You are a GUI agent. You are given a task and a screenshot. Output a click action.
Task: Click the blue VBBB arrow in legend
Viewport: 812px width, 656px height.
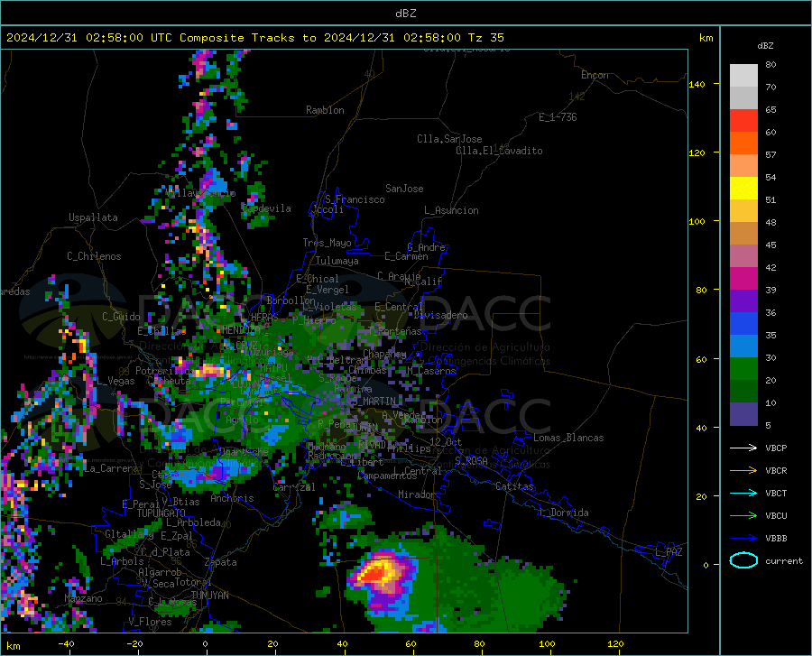click(x=743, y=539)
